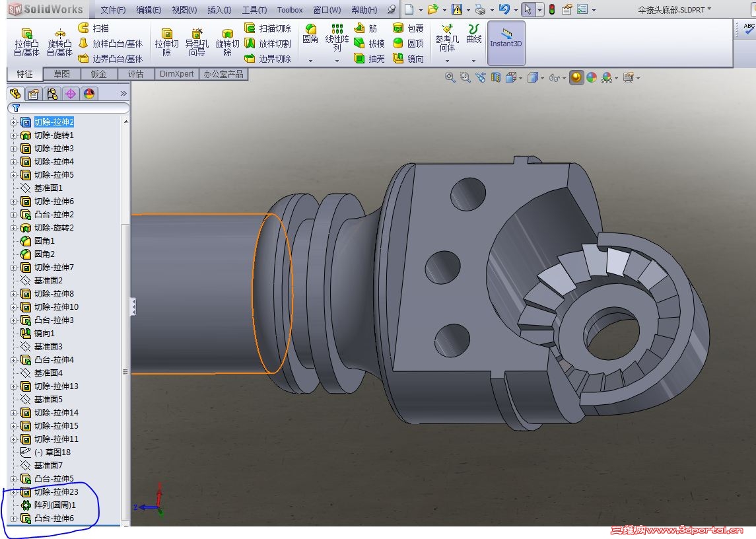756x539 pixels.
Task: Select the Extruded Boss/Base tool (拉伸凸台/基体)
Action: point(26,42)
